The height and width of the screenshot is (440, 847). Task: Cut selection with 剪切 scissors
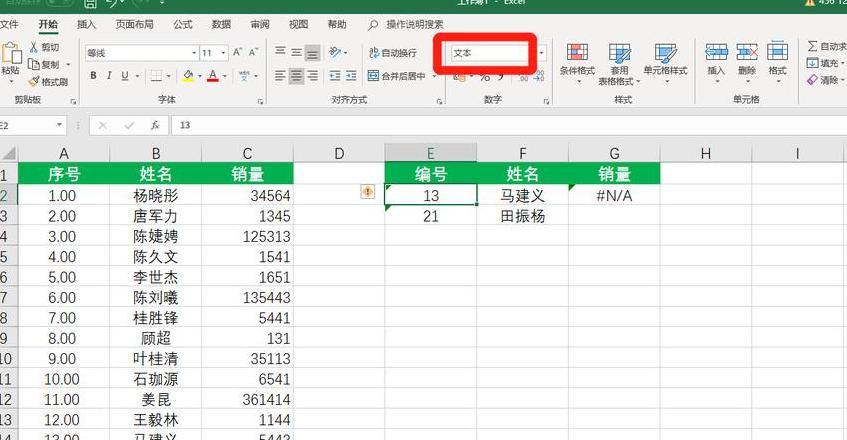tap(44, 48)
